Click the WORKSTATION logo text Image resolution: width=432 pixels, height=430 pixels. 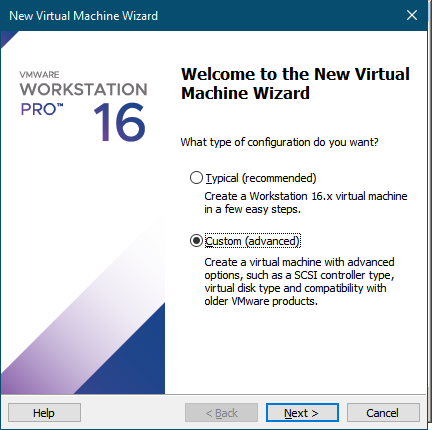click(x=83, y=89)
